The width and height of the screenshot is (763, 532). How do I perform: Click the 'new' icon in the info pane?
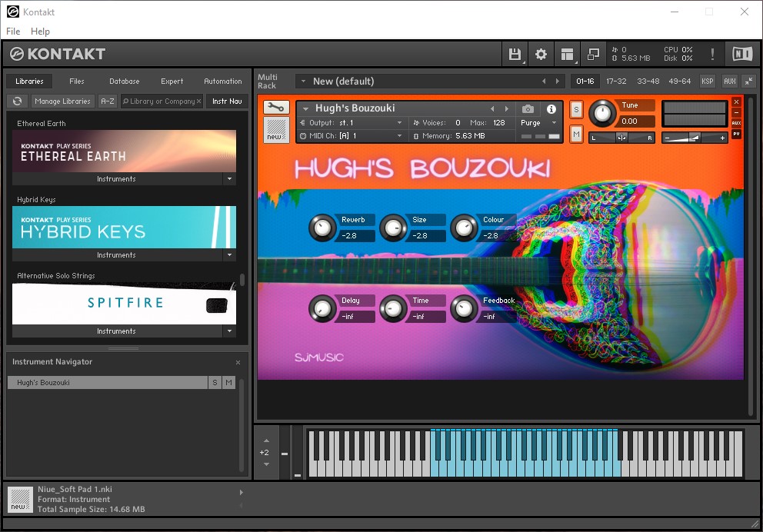21,500
